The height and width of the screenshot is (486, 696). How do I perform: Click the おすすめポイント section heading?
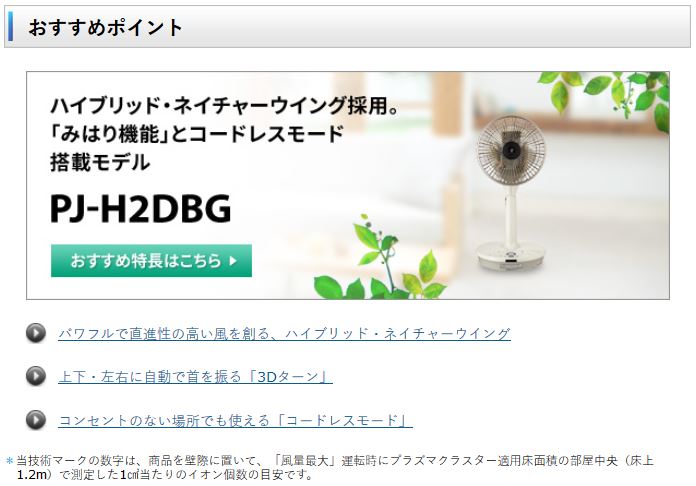[x=105, y=27]
